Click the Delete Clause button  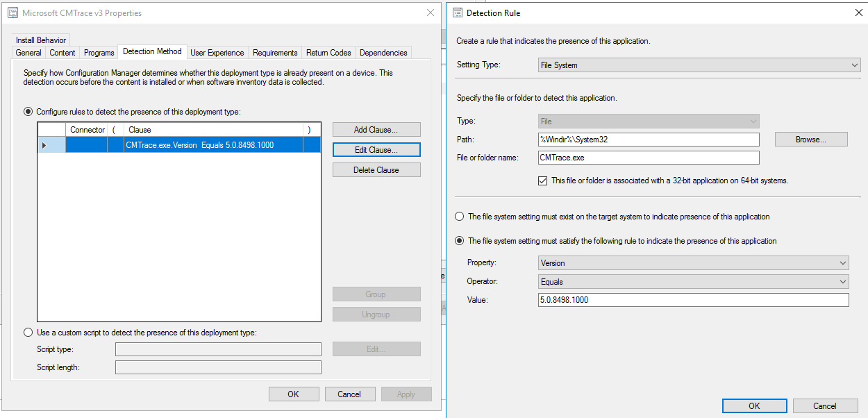[376, 170]
